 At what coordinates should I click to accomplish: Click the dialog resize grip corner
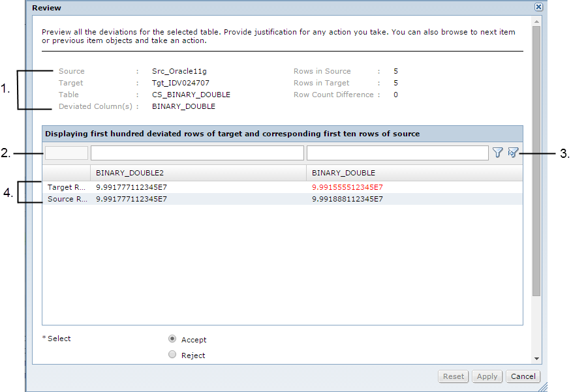(542, 387)
